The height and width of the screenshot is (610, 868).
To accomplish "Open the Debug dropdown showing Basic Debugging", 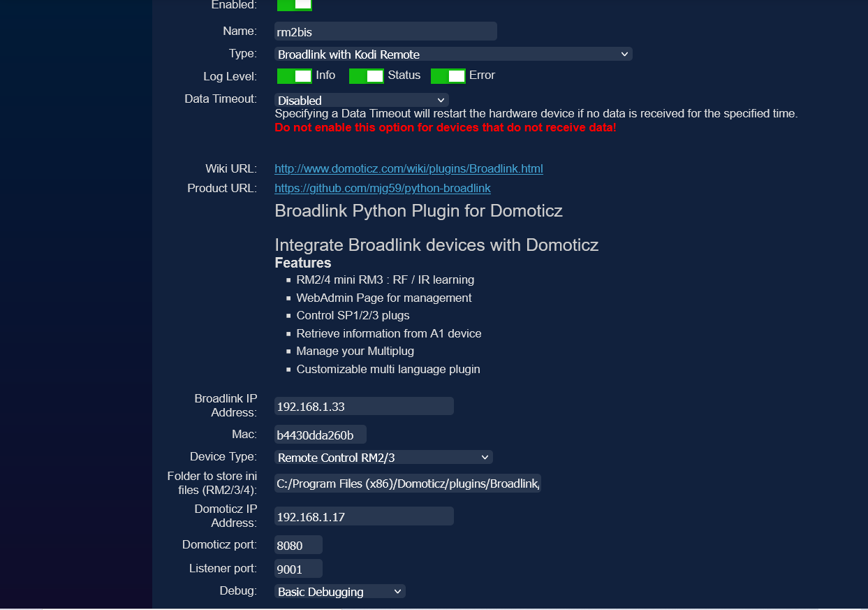I will 340,592.
